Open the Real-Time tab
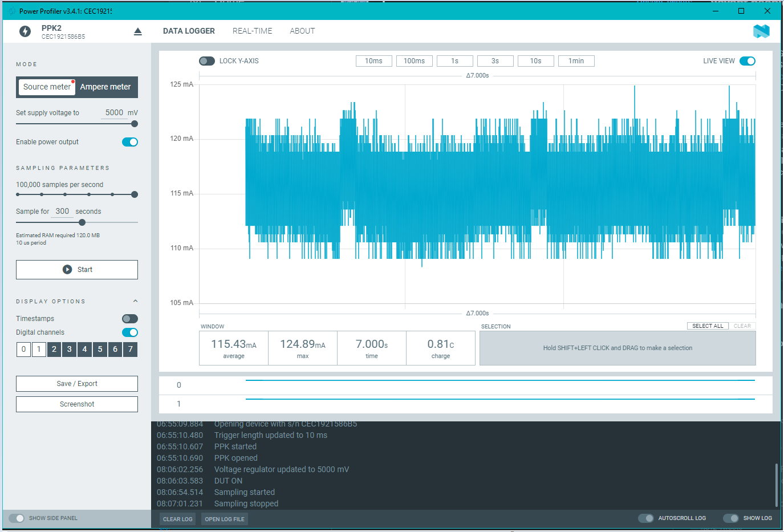 252,31
